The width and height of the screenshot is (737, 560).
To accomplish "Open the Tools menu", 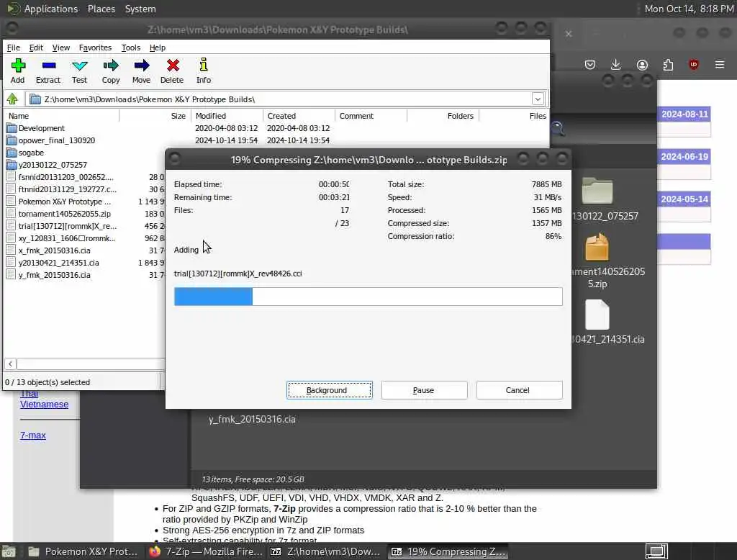I will [131, 48].
